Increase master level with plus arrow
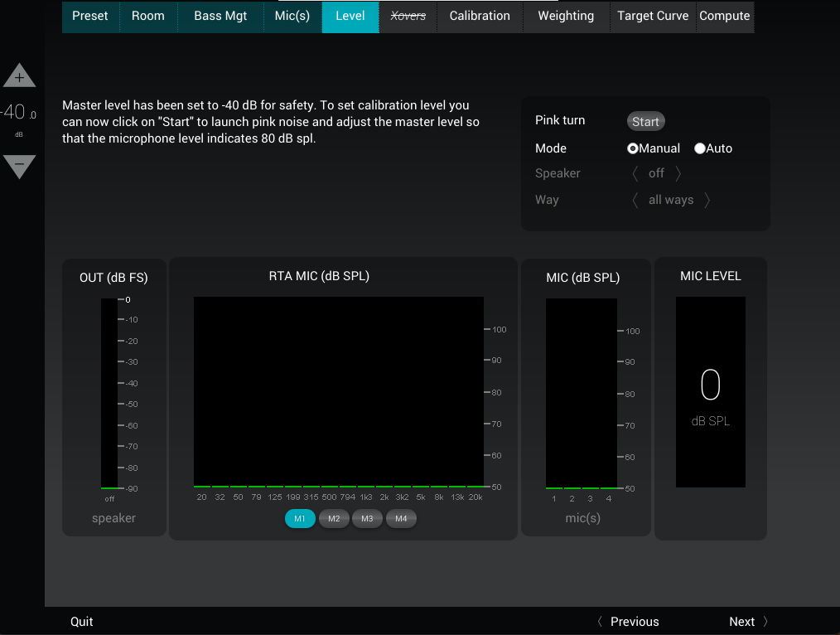The image size is (840, 635). coord(19,76)
